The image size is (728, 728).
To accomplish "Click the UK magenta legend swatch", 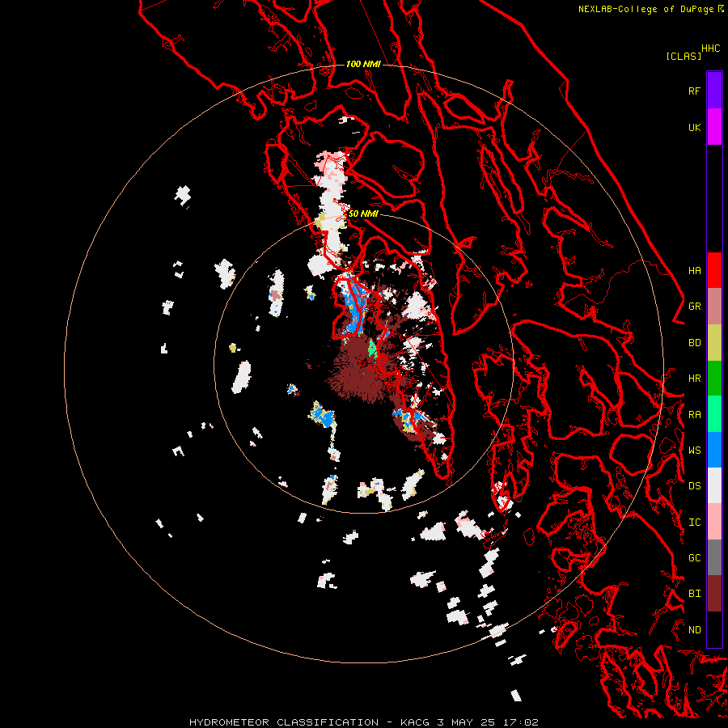I will point(714,127).
